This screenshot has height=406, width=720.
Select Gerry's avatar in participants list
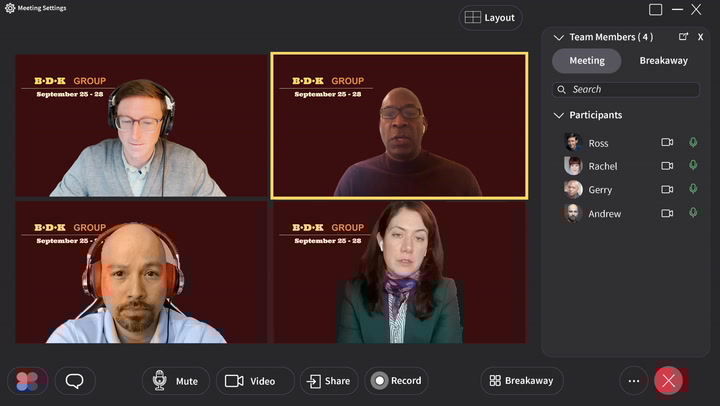tap(573, 189)
